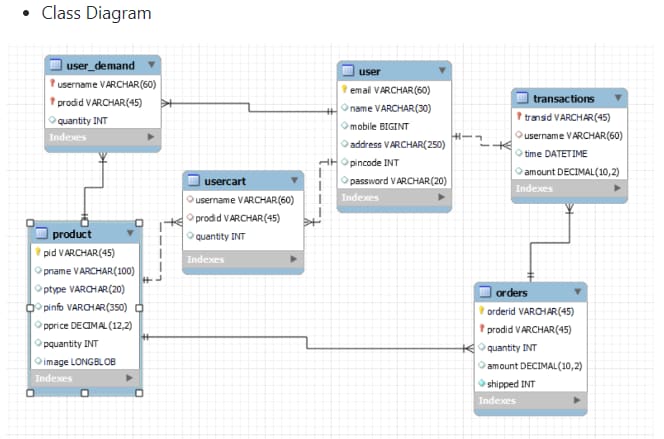Collapse the transactions table header arrow
The width and height of the screenshot is (664, 439).
click(618, 98)
